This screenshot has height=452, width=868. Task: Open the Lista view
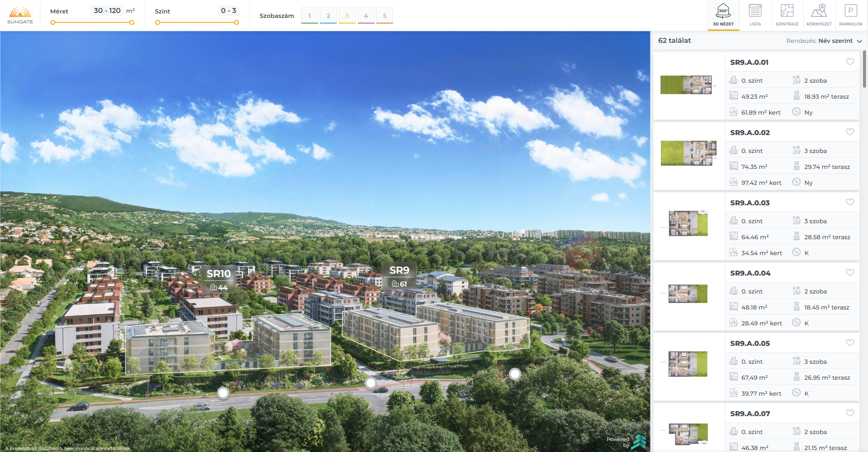pyautogui.click(x=755, y=15)
